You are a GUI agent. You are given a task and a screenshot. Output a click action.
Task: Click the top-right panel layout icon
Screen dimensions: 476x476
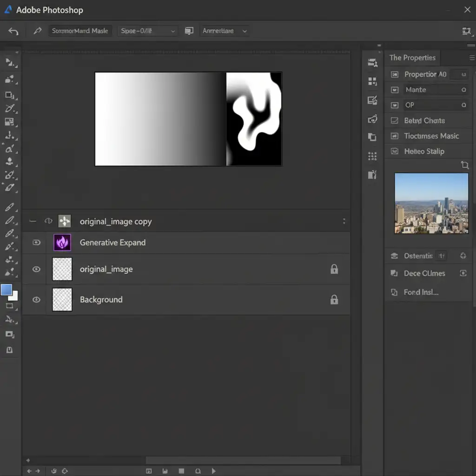pos(466,31)
